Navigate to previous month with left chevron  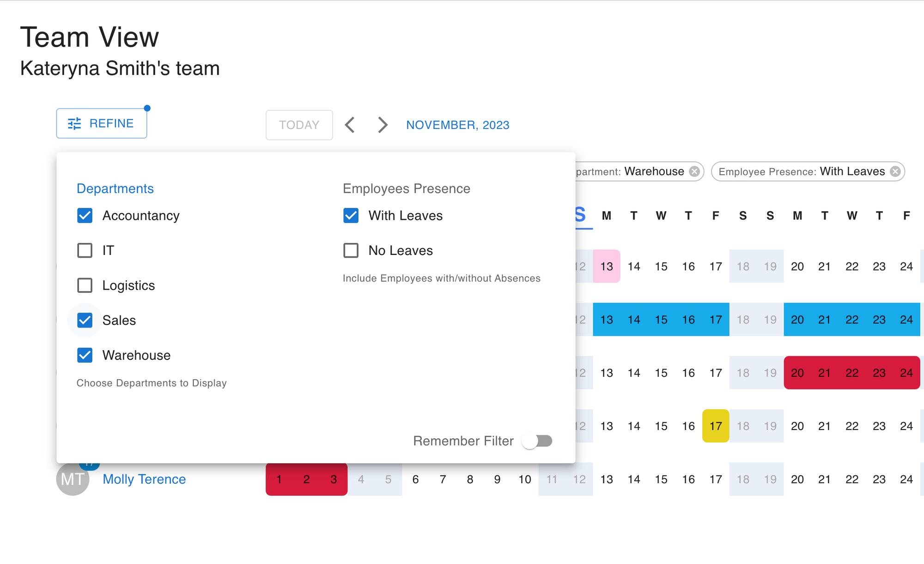pyautogui.click(x=350, y=125)
